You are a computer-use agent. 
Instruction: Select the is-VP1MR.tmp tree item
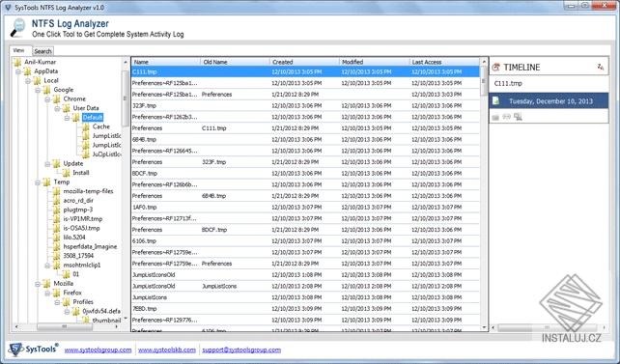pos(83,219)
